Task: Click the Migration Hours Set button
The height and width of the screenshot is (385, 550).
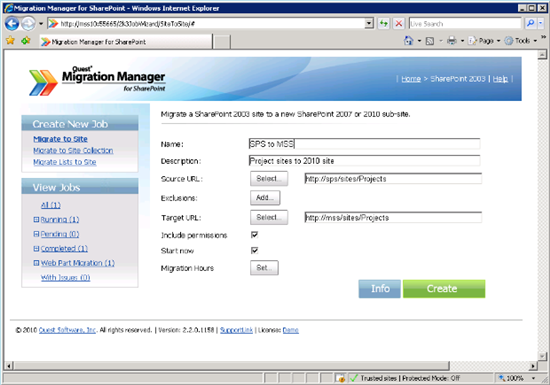Action: [x=264, y=268]
